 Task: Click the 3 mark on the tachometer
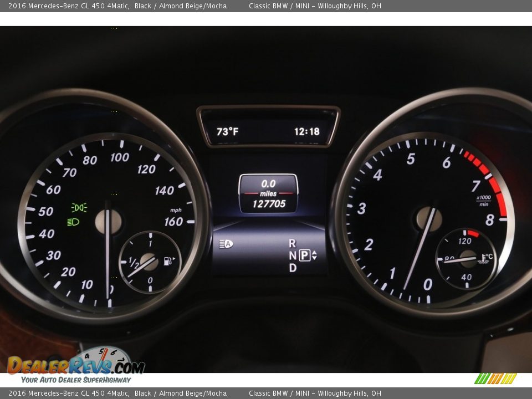pos(362,208)
